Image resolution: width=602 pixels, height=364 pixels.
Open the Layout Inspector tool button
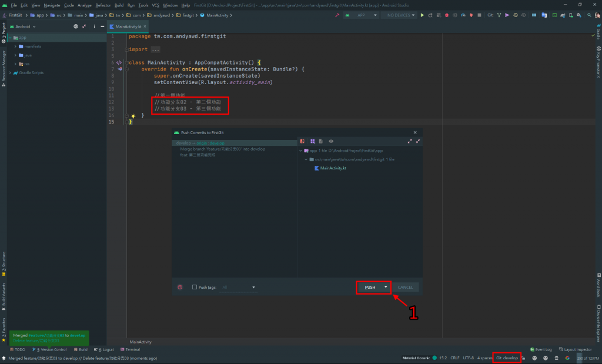tap(575, 350)
